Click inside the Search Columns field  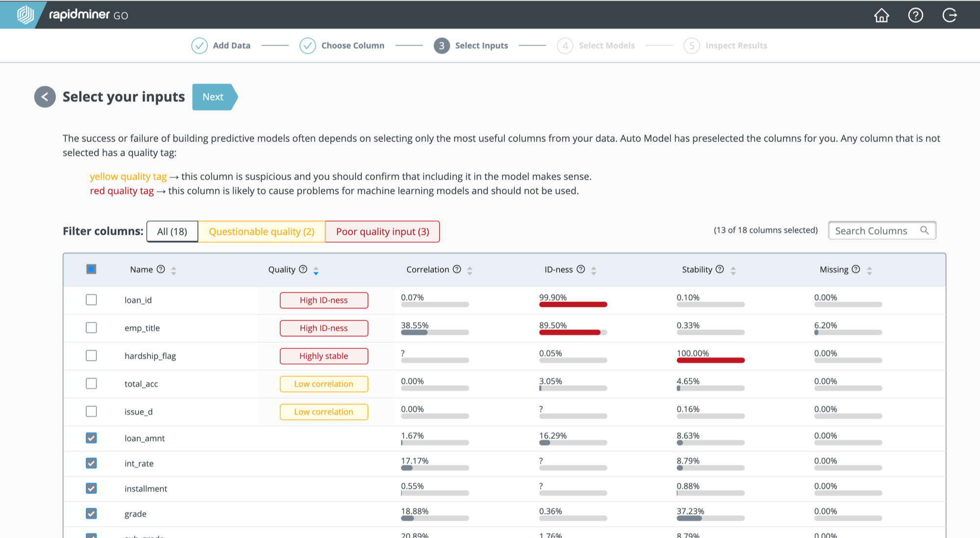(873, 231)
